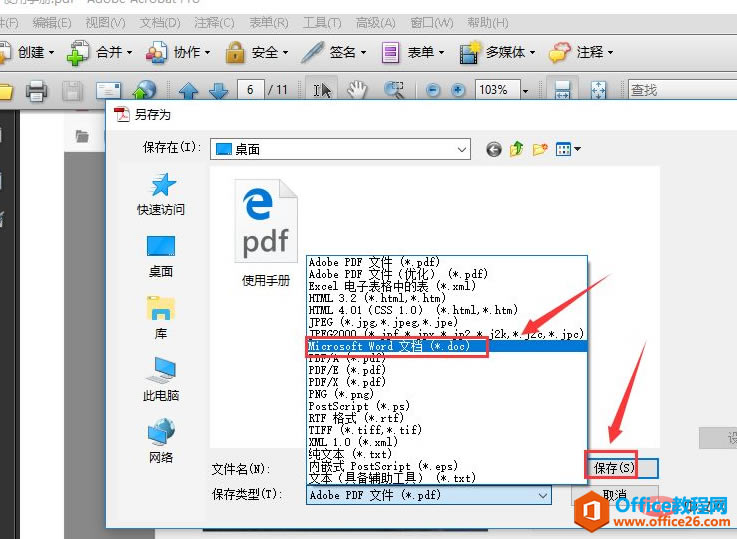Choose Adobe PDF 文件（优化） option

(x=447, y=274)
